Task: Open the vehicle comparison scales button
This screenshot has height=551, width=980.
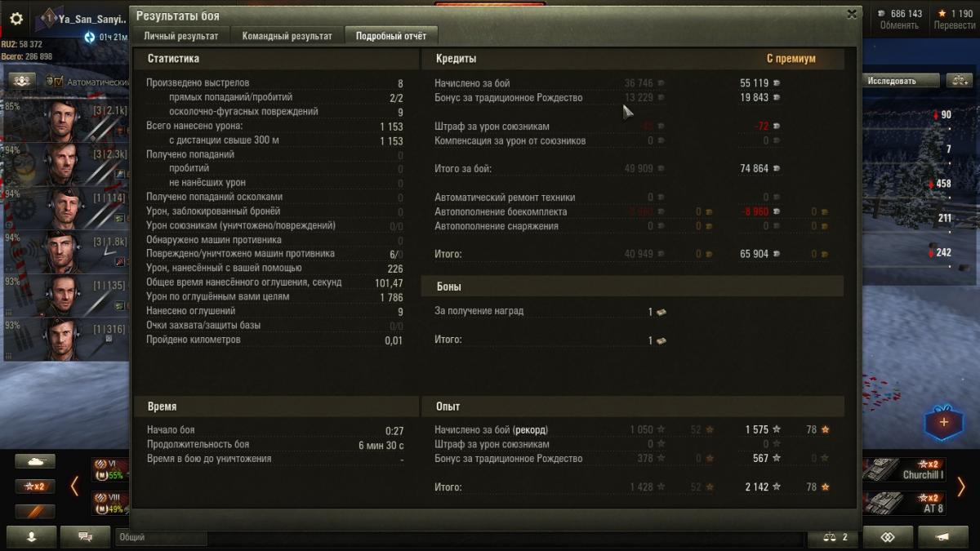Action: tap(833, 538)
